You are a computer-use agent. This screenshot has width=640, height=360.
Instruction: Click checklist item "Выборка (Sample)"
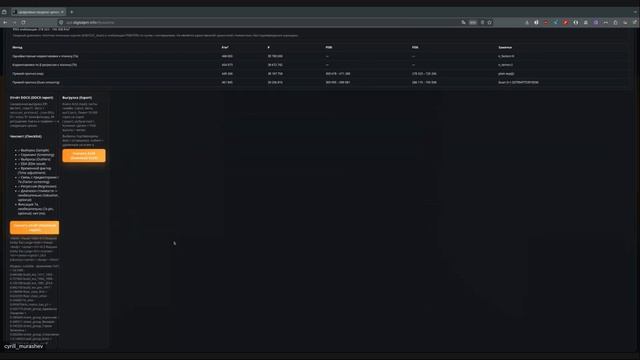pos(33,150)
